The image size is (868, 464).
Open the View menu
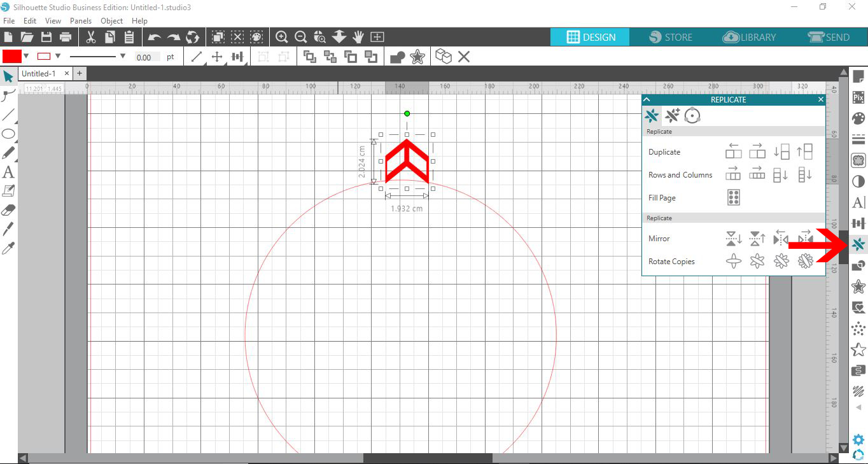tap(53, 21)
